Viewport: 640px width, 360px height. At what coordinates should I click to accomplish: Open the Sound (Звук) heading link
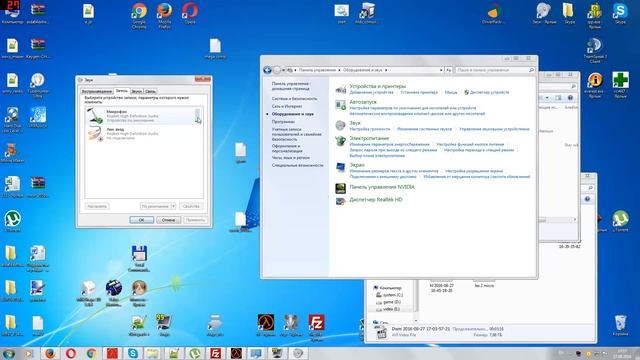click(355, 123)
